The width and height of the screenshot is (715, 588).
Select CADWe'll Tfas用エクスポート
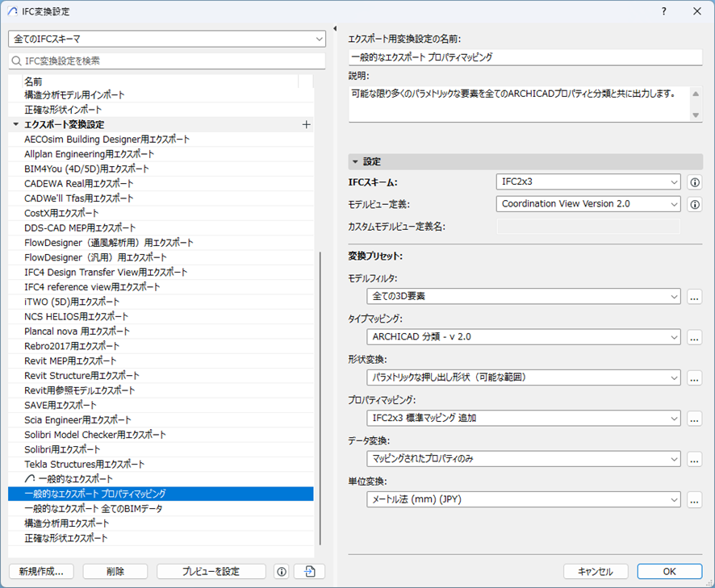(x=161, y=198)
